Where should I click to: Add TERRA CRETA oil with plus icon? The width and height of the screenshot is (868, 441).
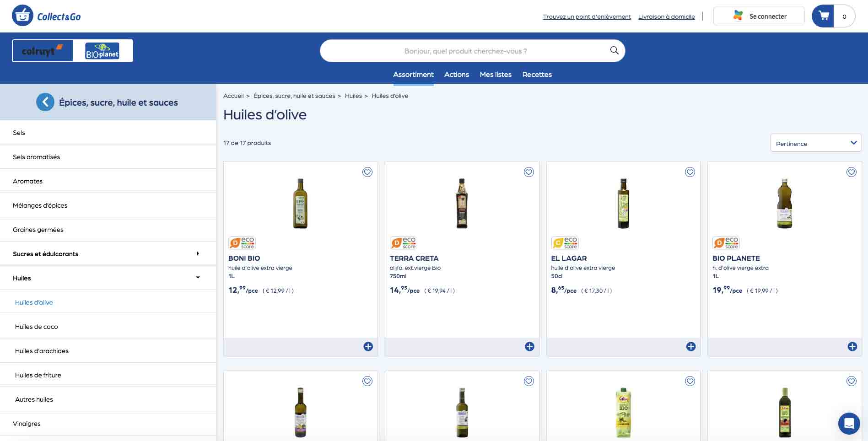(529, 347)
